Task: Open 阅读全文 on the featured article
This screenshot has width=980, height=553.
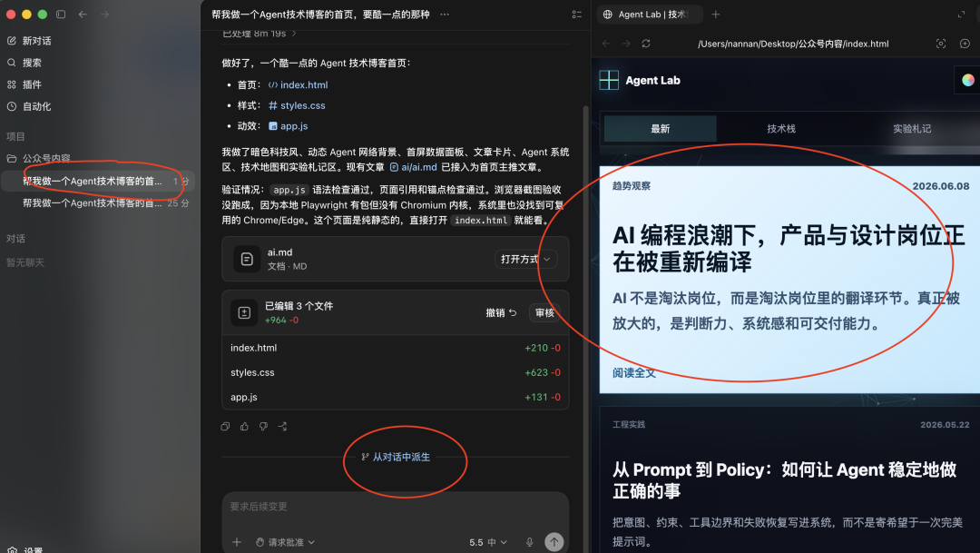Action: (633, 373)
